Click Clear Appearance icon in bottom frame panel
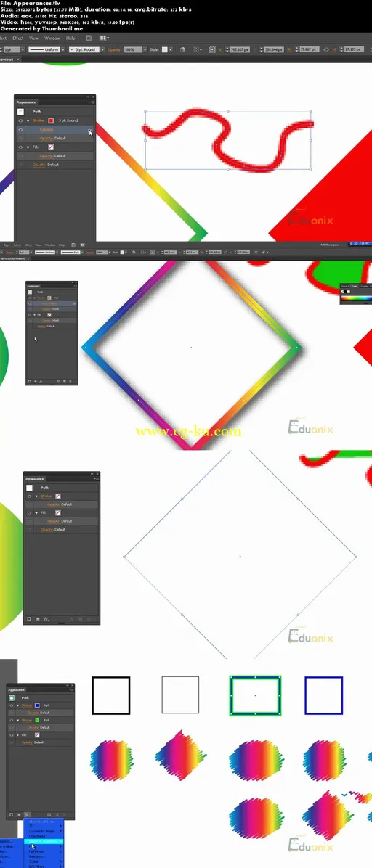The width and height of the screenshot is (372, 868). tap(49, 815)
